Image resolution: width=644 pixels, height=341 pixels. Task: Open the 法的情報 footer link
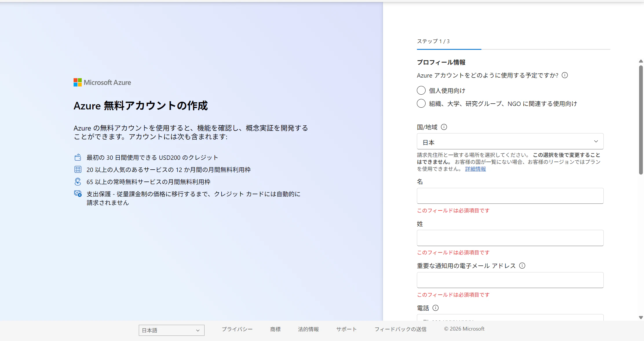tap(308, 329)
